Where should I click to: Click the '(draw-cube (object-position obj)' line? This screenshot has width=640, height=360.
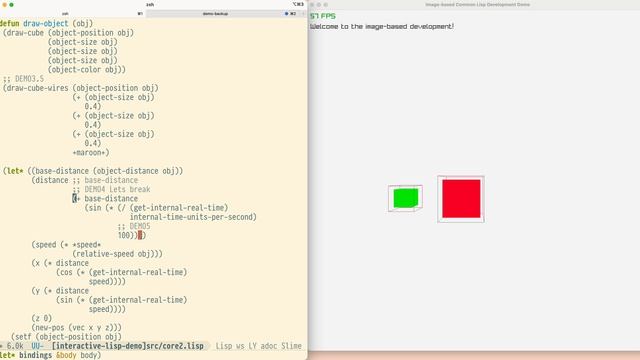[x=68, y=33]
